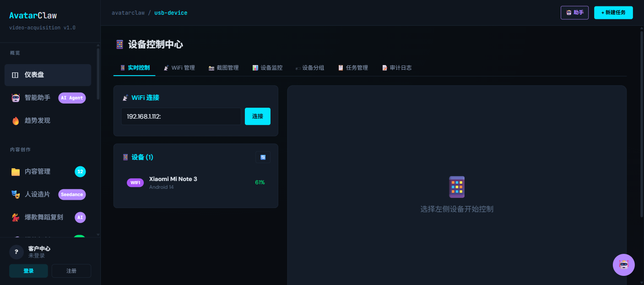Click the dashboard panel icon beside 仪表盘
Image resolution: width=644 pixels, height=285 pixels.
pyautogui.click(x=15, y=75)
